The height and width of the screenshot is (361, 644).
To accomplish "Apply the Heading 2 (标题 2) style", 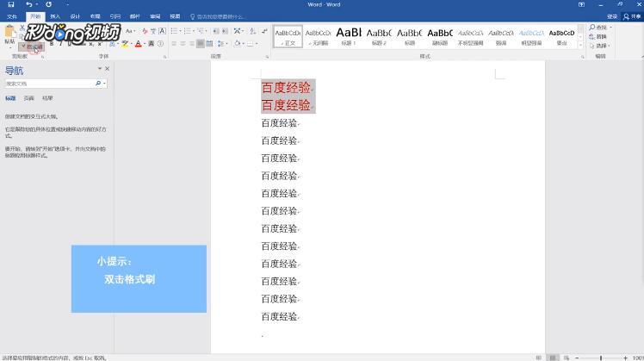I will pos(379,36).
